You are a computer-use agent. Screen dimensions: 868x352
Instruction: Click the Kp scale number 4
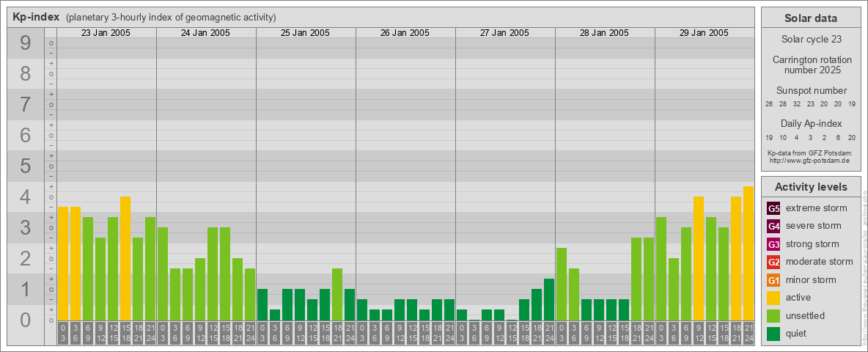pos(25,197)
